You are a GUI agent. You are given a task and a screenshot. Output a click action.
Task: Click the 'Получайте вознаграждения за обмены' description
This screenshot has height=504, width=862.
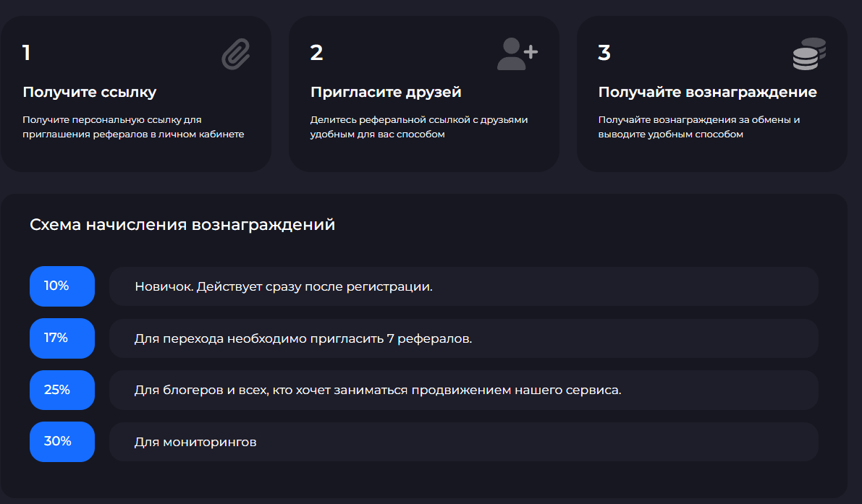699,127
